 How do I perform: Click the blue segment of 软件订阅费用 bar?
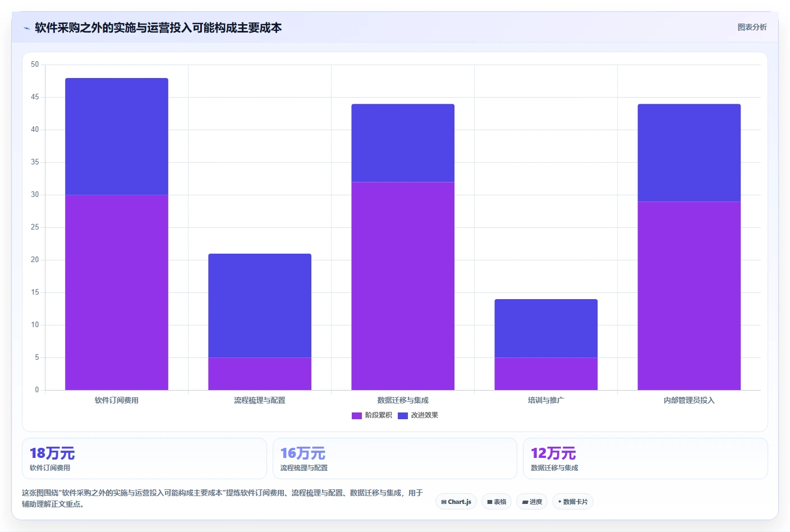(117, 136)
